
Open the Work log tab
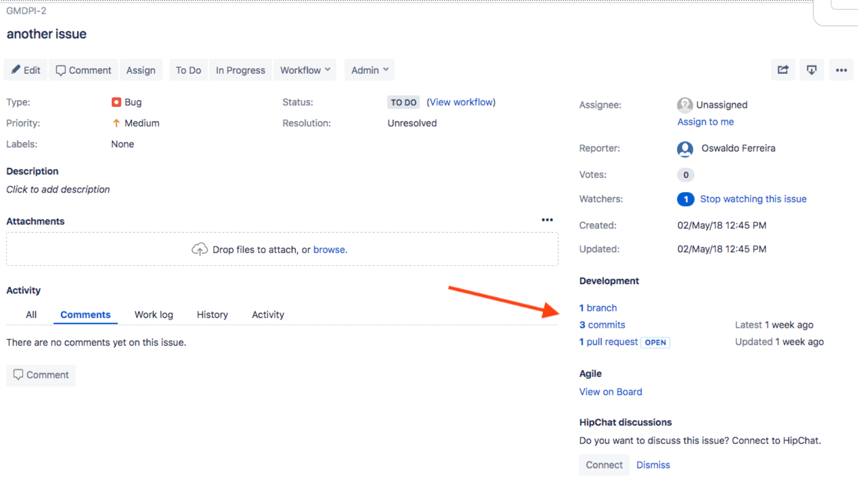(153, 314)
